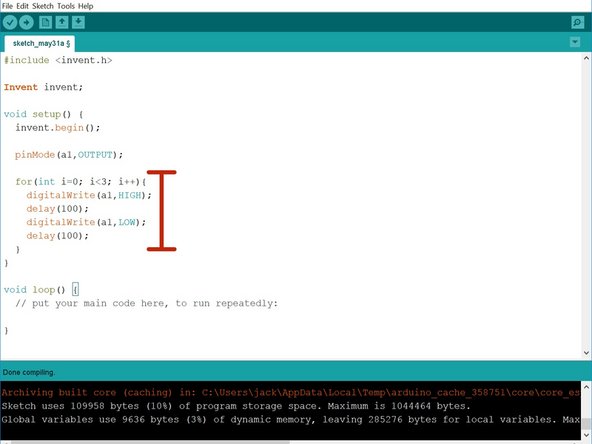Open the Serial Monitor magnifier icon

(x=577, y=23)
